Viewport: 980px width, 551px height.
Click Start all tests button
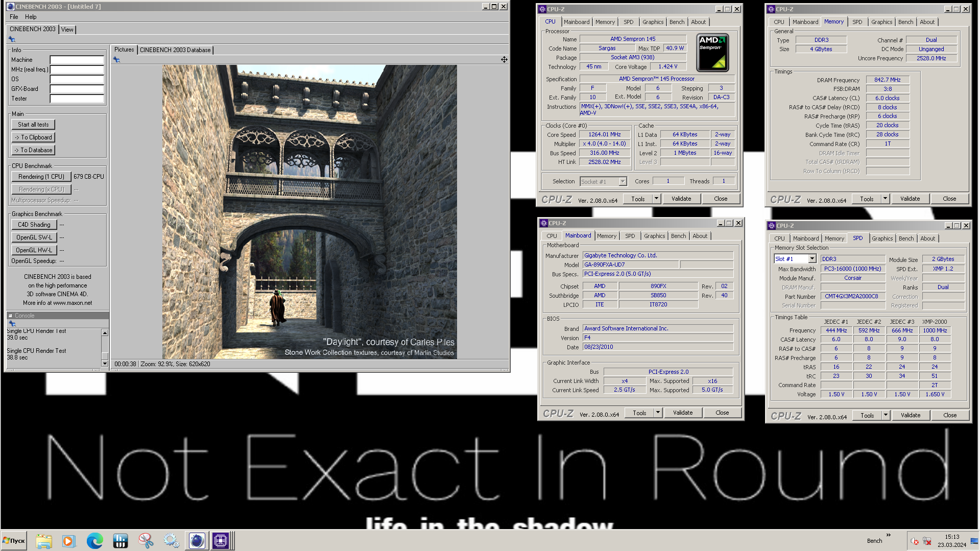coord(33,125)
